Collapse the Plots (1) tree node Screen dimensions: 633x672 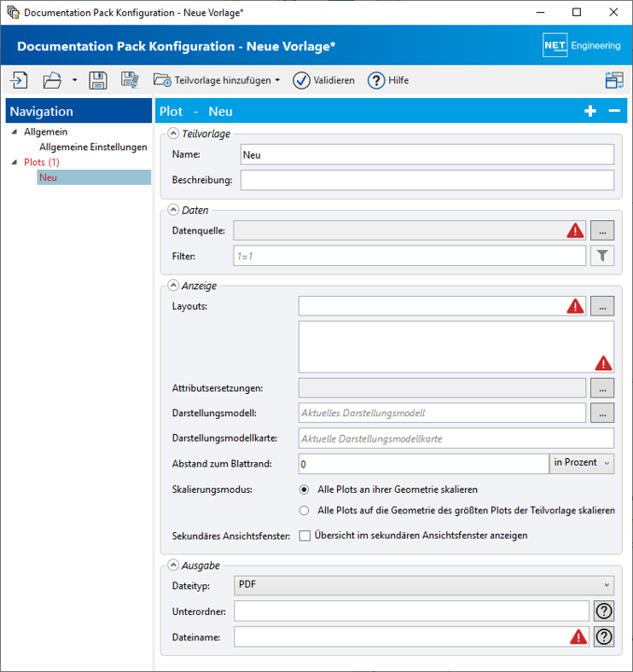(15, 162)
